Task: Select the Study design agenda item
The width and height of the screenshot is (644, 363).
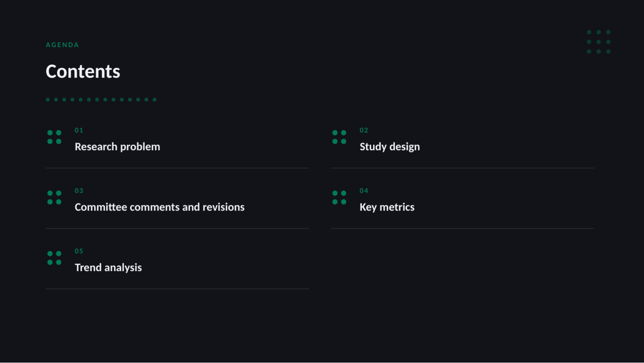Action: [x=390, y=147]
